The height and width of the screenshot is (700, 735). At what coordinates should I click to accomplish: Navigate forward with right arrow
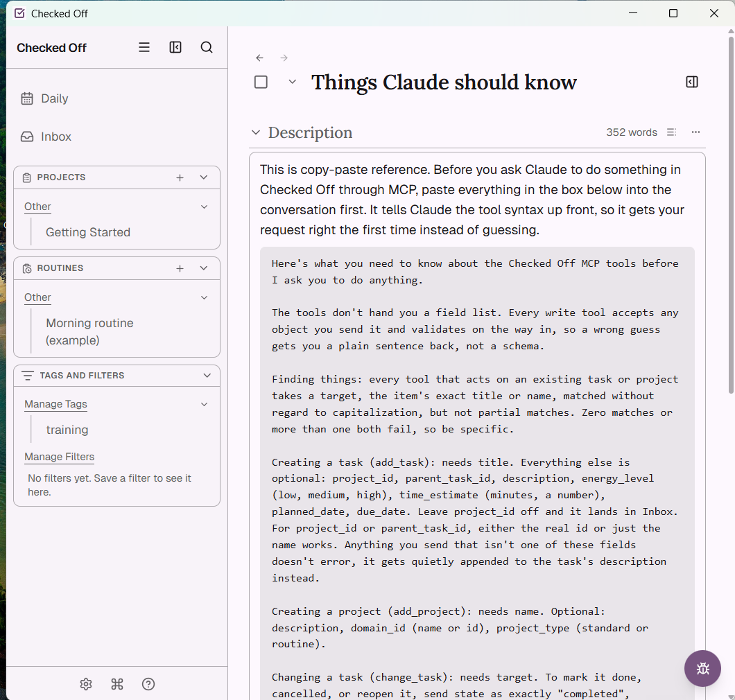point(284,58)
